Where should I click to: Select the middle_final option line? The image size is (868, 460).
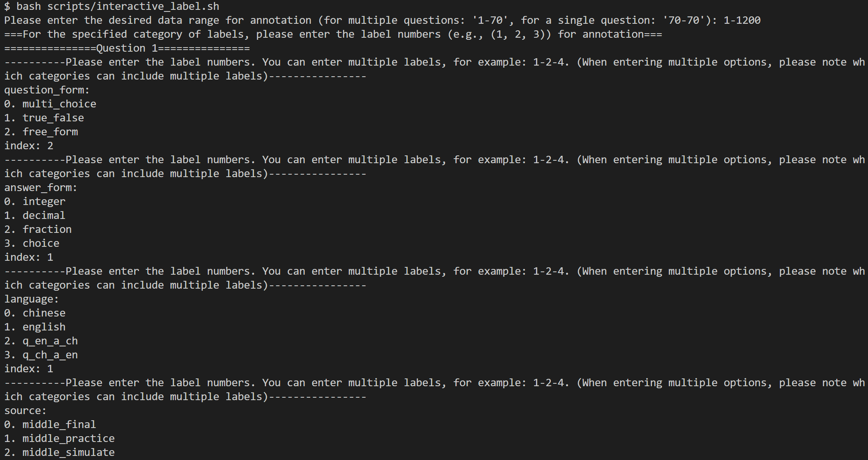click(50, 425)
